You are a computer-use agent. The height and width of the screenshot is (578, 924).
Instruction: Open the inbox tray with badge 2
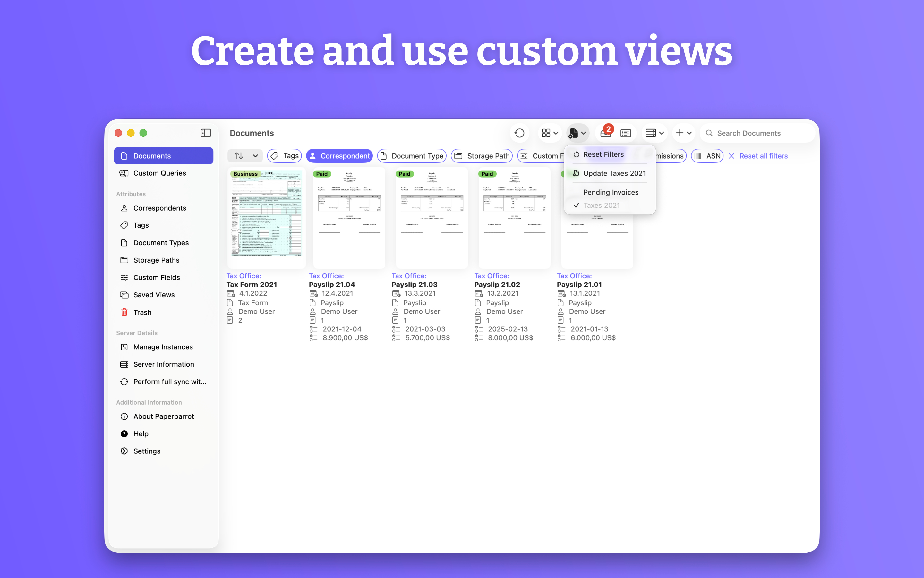coord(606,132)
